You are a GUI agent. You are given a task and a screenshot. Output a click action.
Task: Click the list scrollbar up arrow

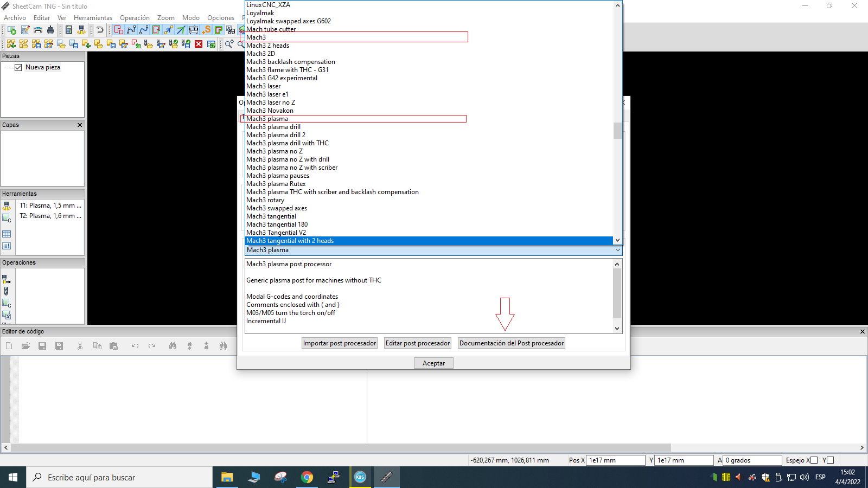pyautogui.click(x=617, y=5)
